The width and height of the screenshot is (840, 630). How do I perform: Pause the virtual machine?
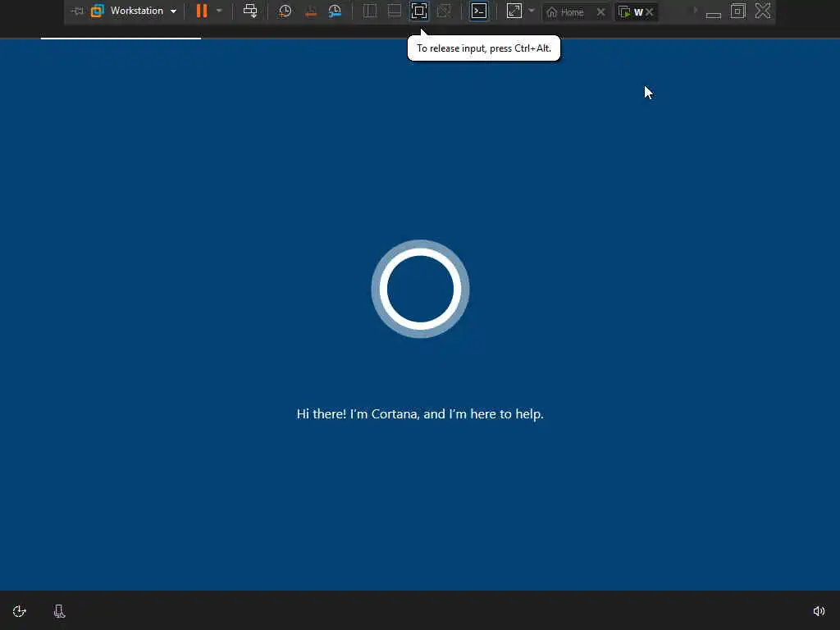pyautogui.click(x=202, y=11)
